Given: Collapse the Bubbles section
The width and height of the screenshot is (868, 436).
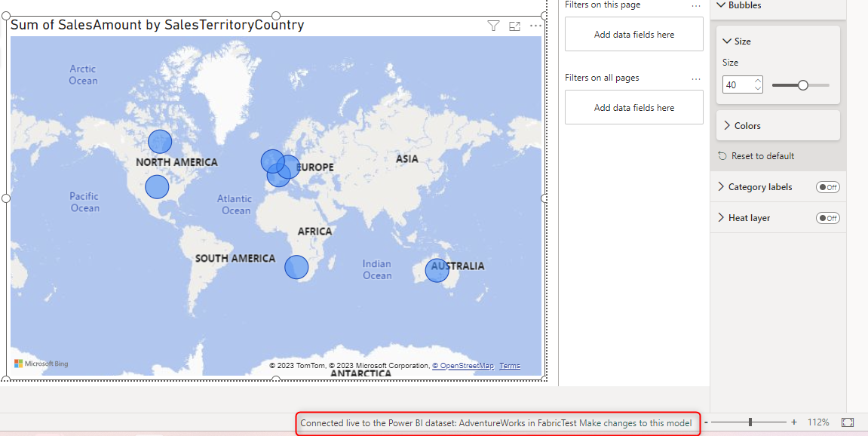Looking at the screenshot, I should pos(721,5).
